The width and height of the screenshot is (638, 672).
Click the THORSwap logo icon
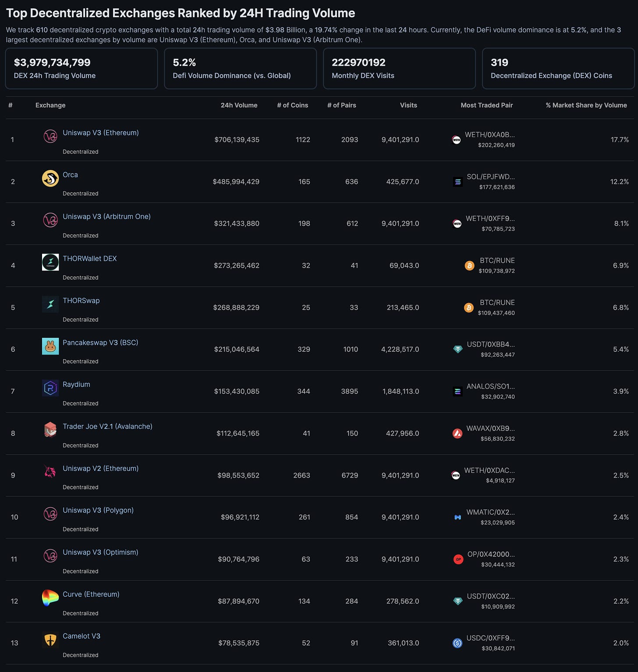coord(50,304)
